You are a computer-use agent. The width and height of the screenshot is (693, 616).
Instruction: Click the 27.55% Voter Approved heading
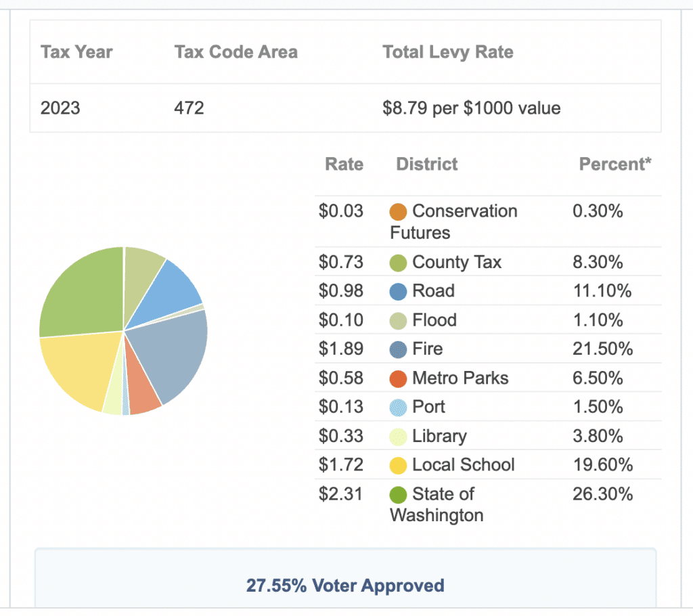coord(345,586)
